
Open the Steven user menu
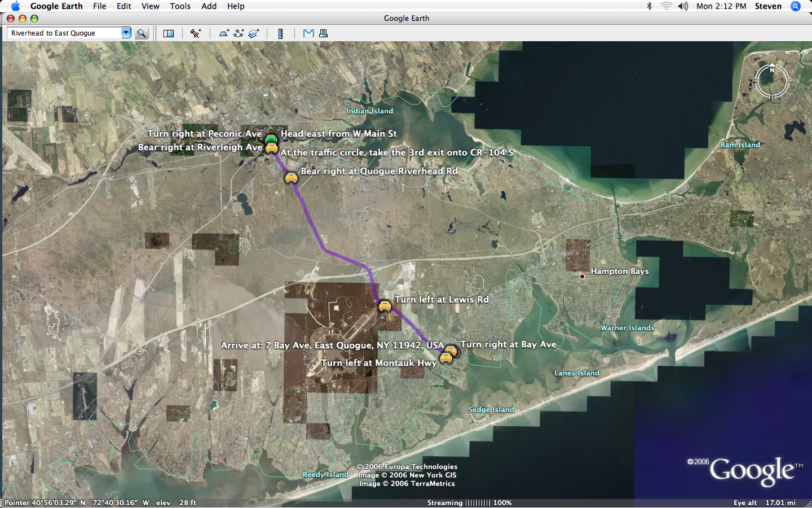click(768, 6)
